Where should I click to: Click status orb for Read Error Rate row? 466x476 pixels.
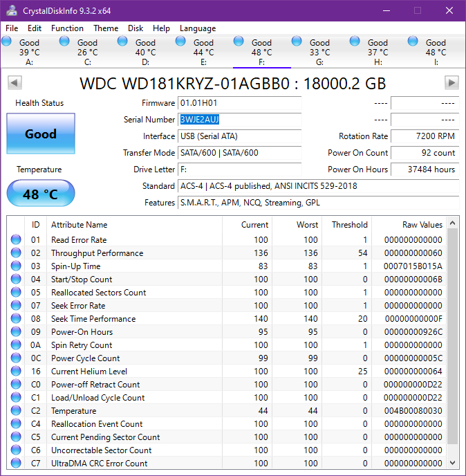(16, 240)
